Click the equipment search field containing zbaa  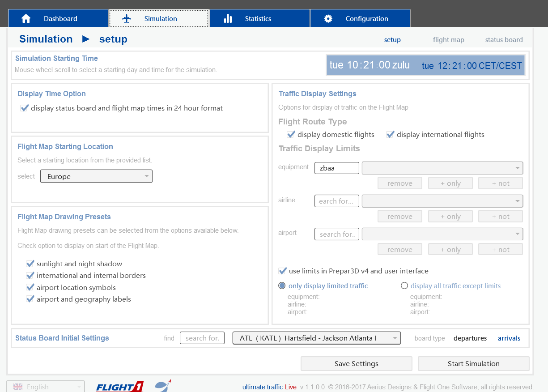[337, 168]
